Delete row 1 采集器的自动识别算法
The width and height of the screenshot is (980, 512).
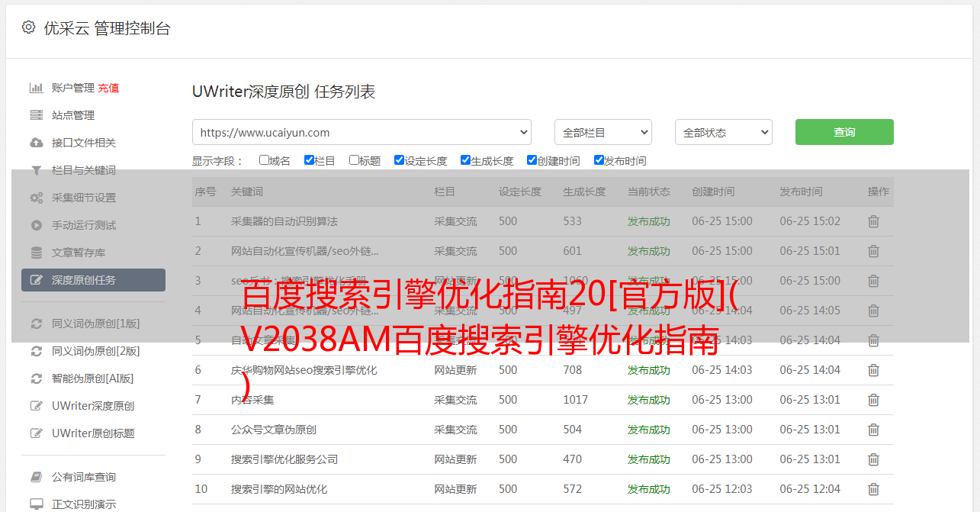873,221
